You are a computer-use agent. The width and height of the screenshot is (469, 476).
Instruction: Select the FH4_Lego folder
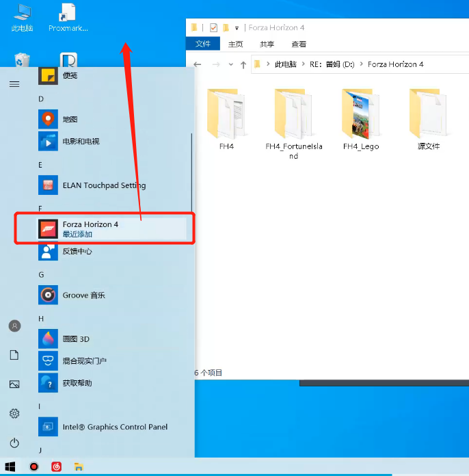coord(361,119)
